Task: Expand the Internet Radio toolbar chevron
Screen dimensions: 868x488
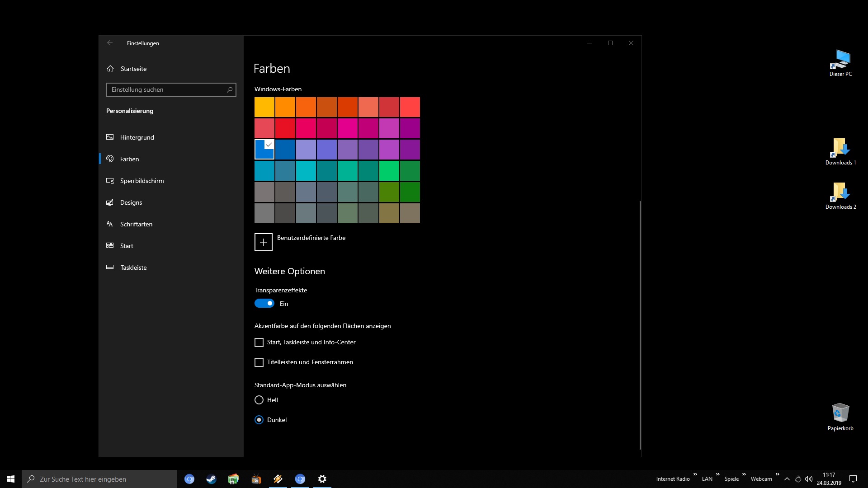Action: point(695,474)
